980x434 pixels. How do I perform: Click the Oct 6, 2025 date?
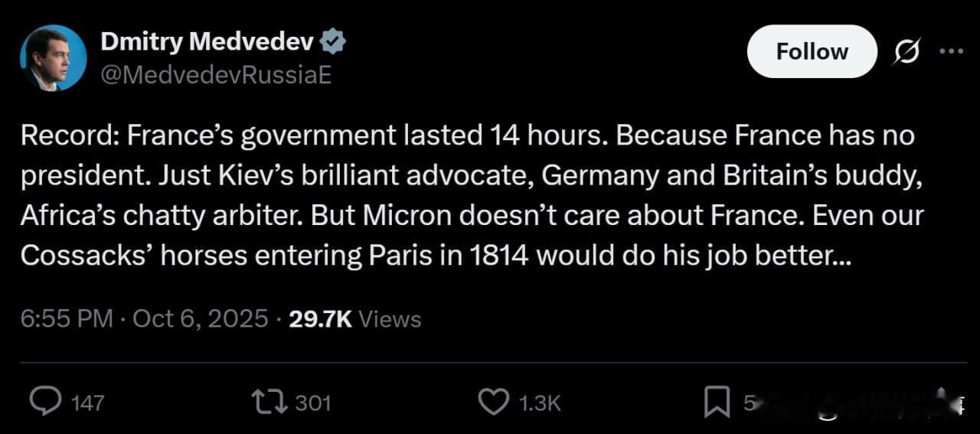click(201, 318)
